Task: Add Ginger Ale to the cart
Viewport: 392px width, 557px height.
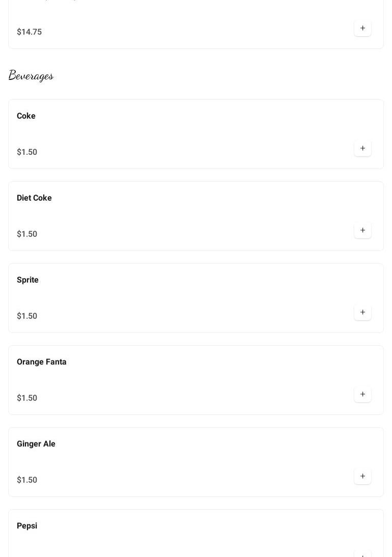Action: pyautogui.click(x=362, y=477)
